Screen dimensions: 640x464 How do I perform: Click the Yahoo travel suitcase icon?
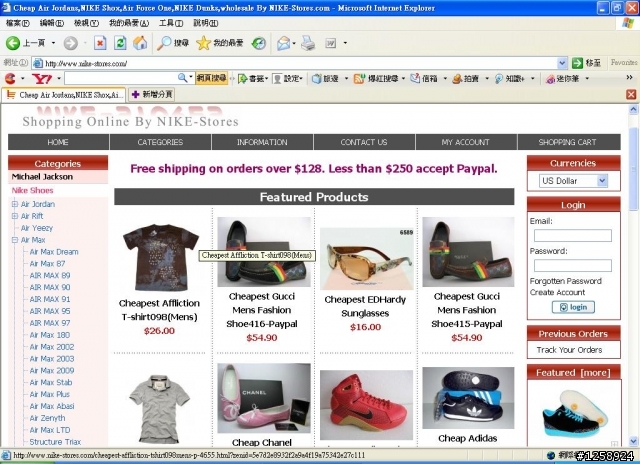[317, 78]
